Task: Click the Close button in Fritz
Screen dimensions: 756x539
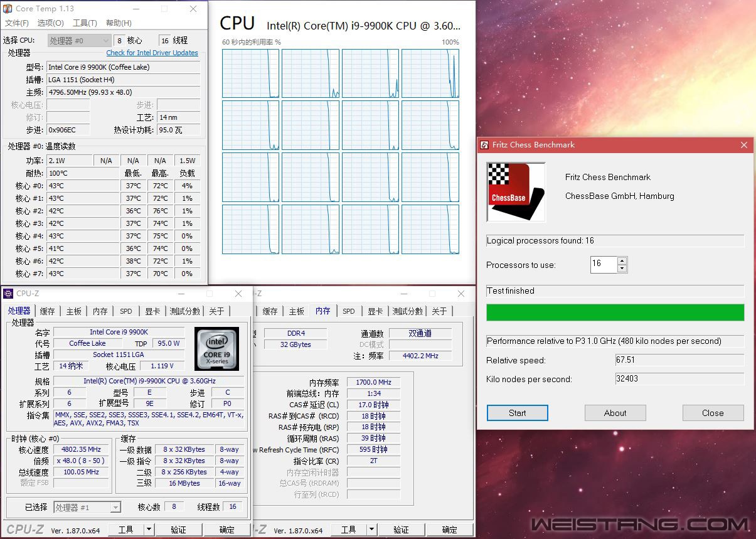Action: point(713,413)
